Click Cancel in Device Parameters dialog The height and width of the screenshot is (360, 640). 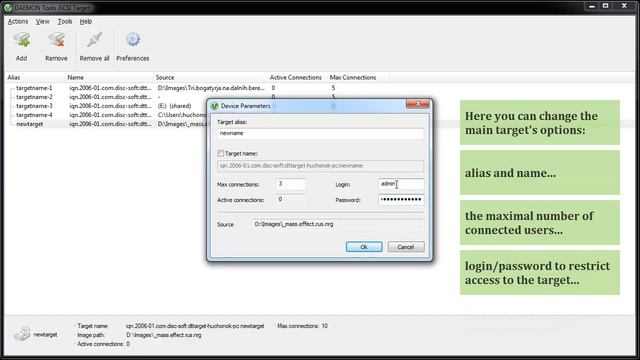pyautogui.click(x=406, y=247)
